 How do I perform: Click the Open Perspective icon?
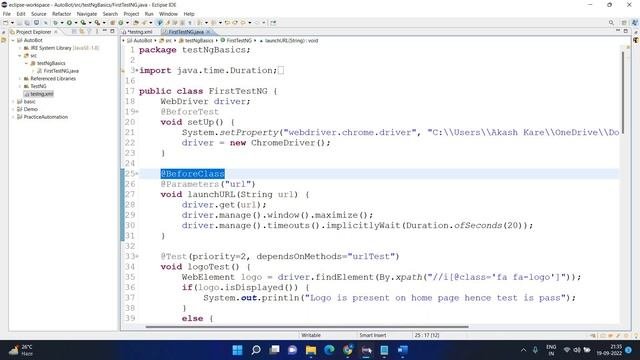[x=624, y=22]
